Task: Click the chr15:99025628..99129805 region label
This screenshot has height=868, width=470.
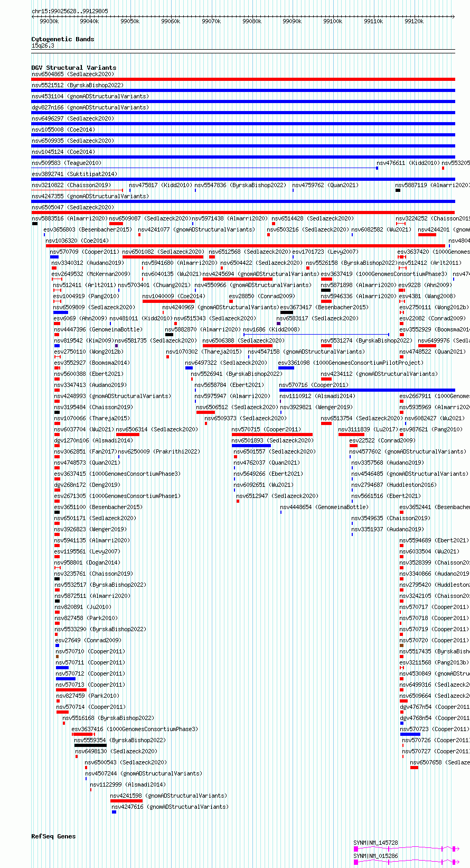Action: point(70,11)
